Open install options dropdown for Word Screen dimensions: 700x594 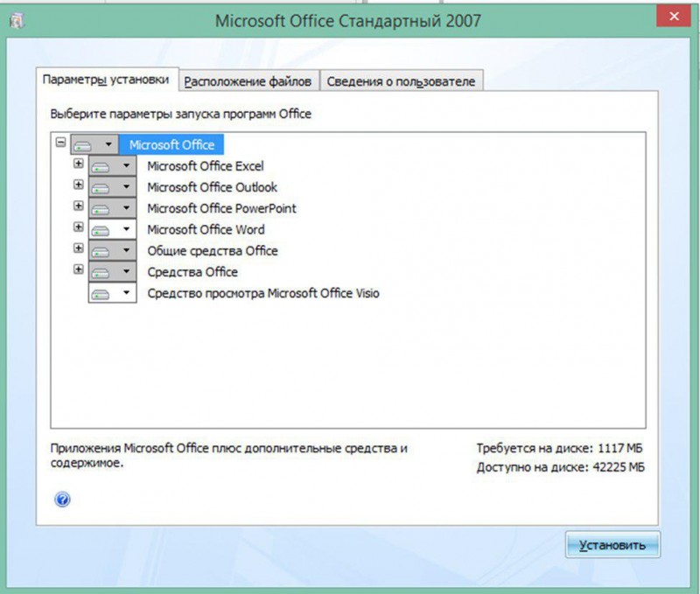113,229
